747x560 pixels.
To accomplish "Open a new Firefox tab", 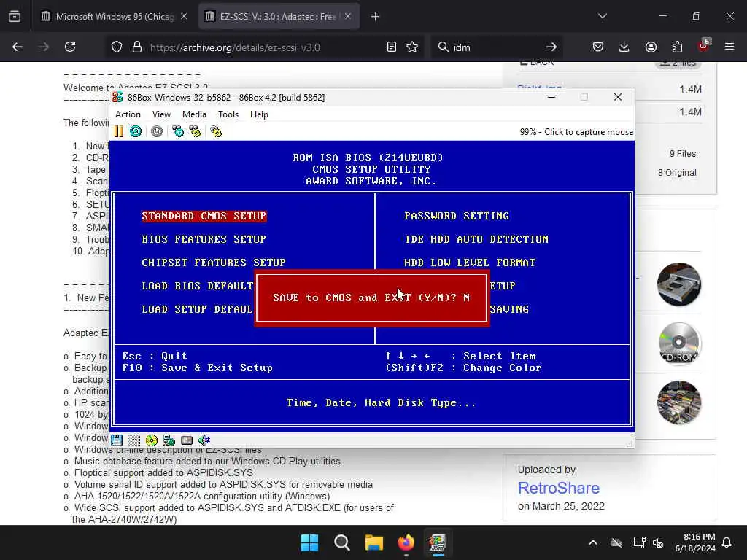I will [376, 17].
